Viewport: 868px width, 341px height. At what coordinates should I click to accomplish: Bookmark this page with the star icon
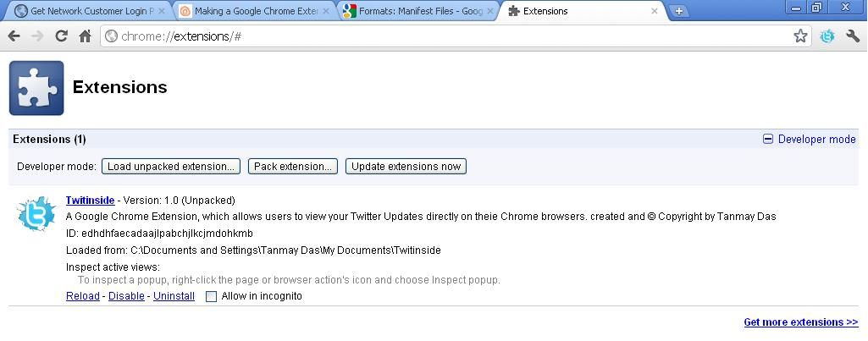(x=800, y=36)
